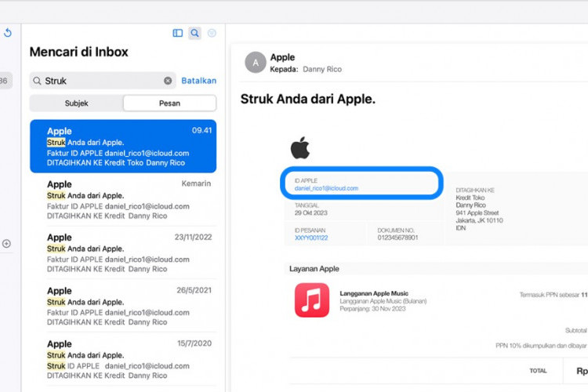
Task: Select the highlighted 09.41 Apple email
Action: click(123, 147)
